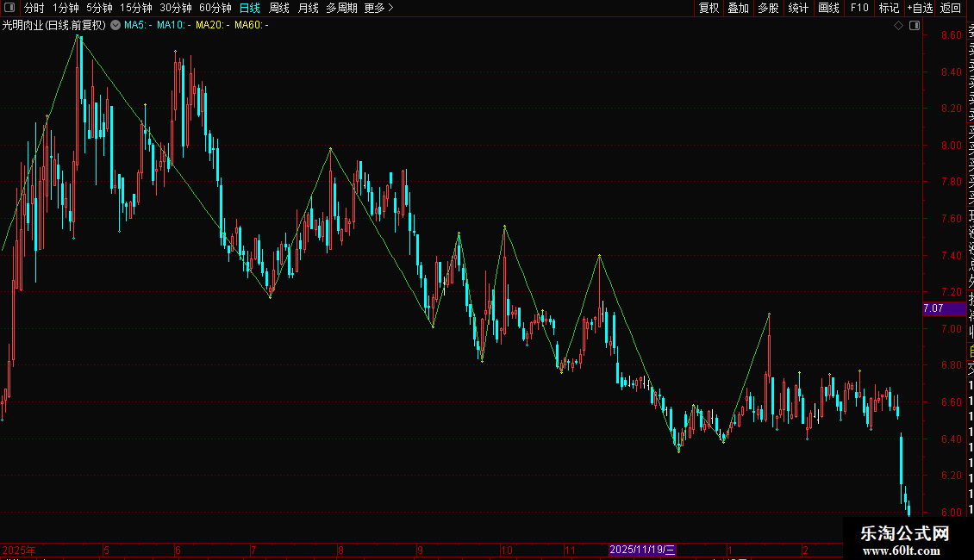Select the 周线 weekly period
The height and width of the screenshot is (560, 974).
[x=279, y=8]
